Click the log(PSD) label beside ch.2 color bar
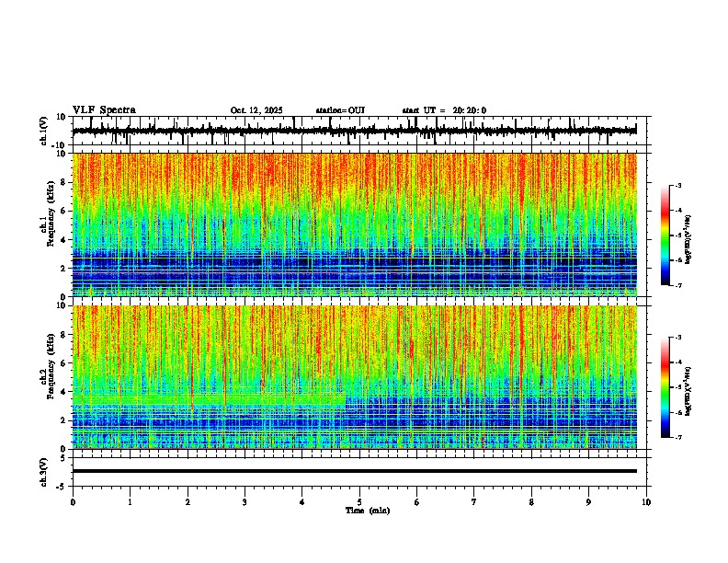Screen dimensions: 728x563 (688, 392)
